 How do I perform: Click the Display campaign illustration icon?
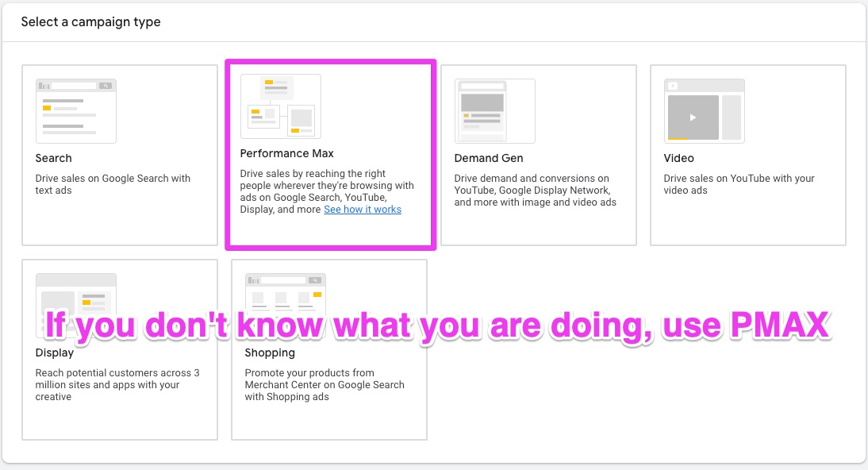(x=76, y=306)
